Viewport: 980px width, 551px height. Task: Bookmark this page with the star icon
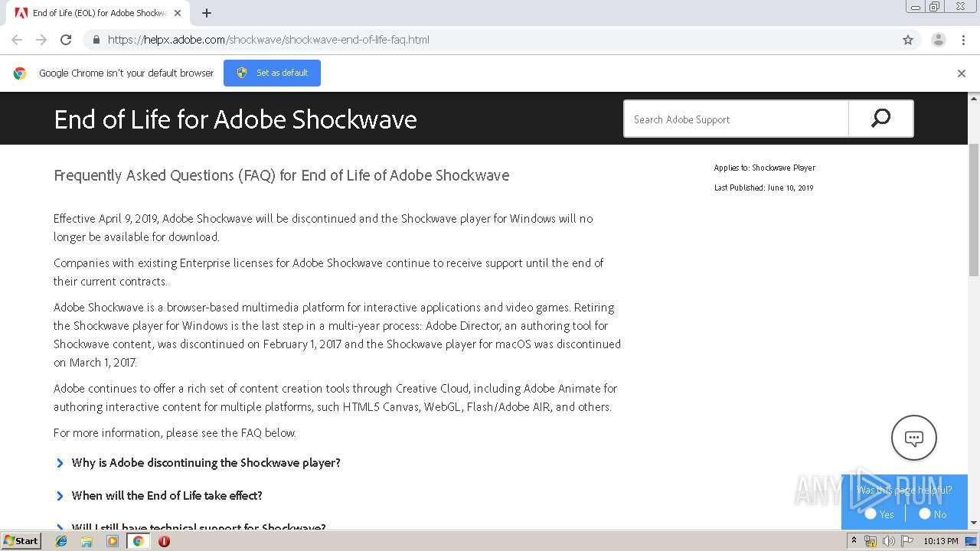(x=908, y=40)
